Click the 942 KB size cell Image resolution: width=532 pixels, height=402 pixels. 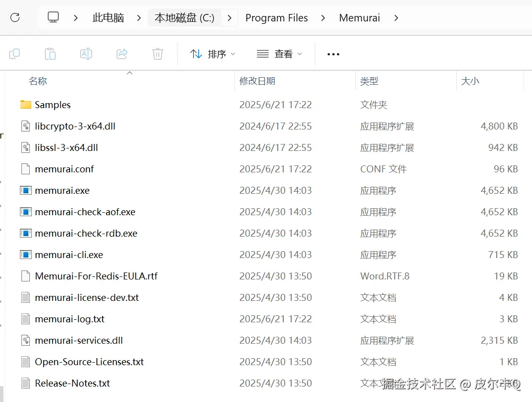(x=503, y=147)
